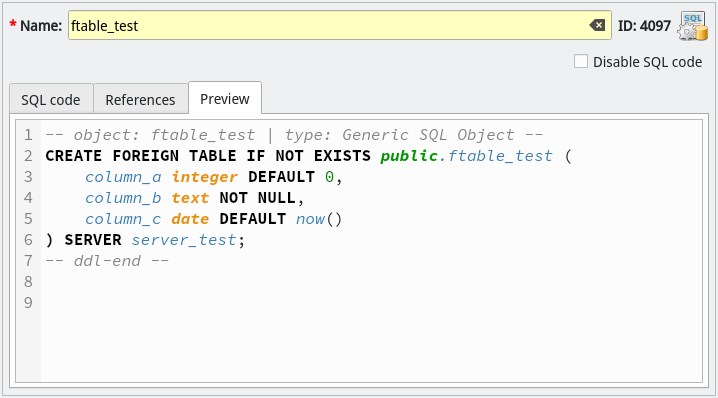718x398 pixels.
Task: Click the column_b identifier
Action: (123, 198)
